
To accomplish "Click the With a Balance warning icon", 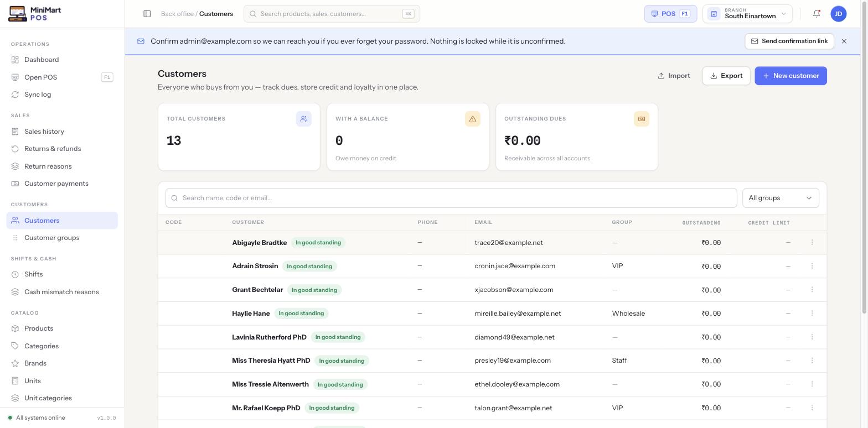I will coord(473,119).
